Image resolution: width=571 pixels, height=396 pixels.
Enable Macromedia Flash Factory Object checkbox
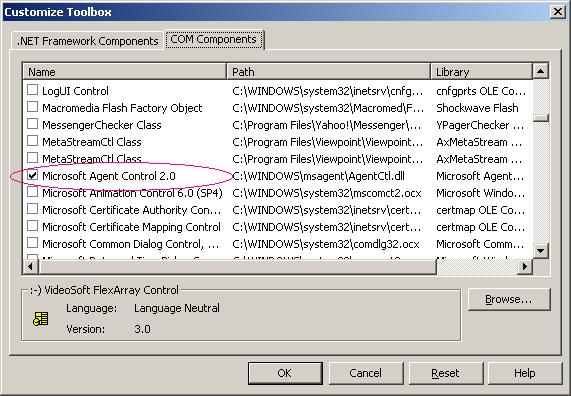click(32, 107)
